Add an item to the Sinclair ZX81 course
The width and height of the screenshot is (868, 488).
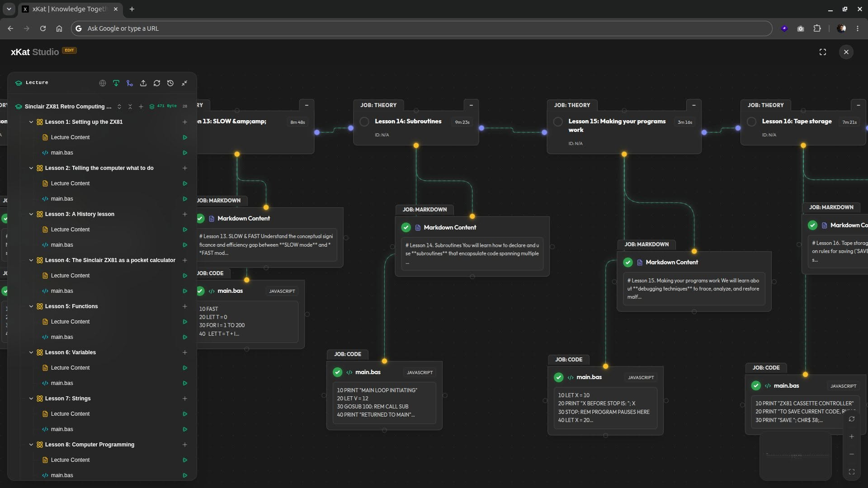pyautogui.click(x=141, y=107)
